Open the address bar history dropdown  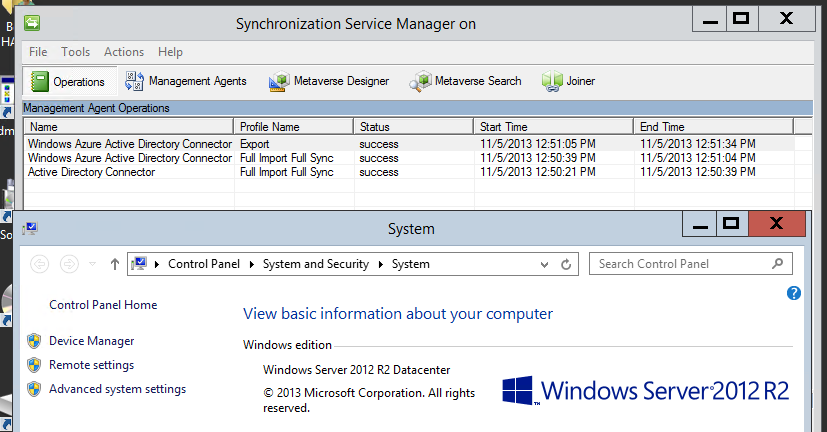pyautogui.click(x=545, y=264)
